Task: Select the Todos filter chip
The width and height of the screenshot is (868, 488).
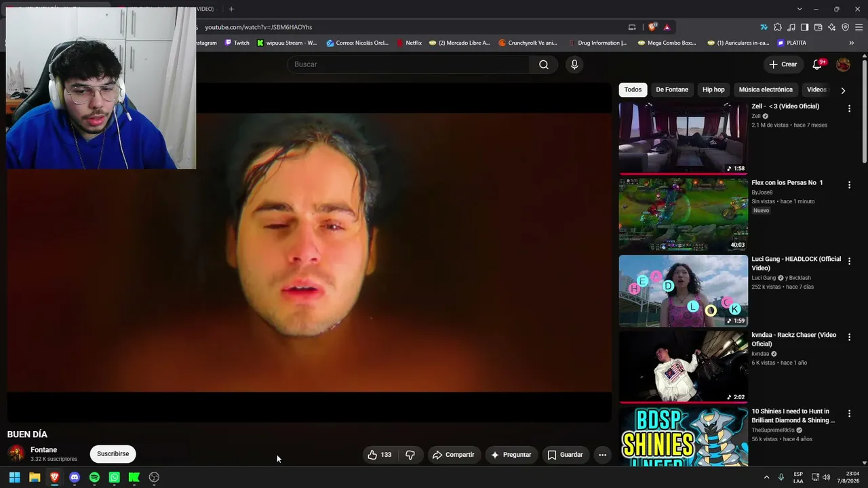Action: tap(633, 89)
